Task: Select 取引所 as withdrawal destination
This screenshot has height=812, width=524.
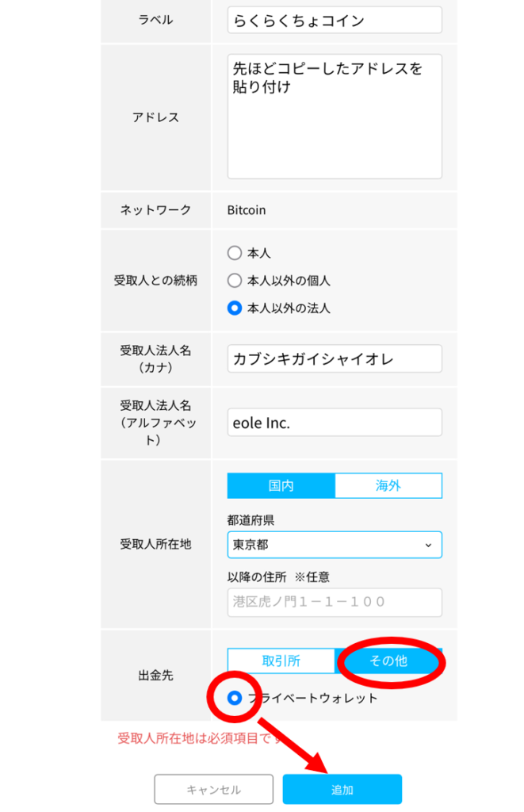Action: tap(281, 661)
